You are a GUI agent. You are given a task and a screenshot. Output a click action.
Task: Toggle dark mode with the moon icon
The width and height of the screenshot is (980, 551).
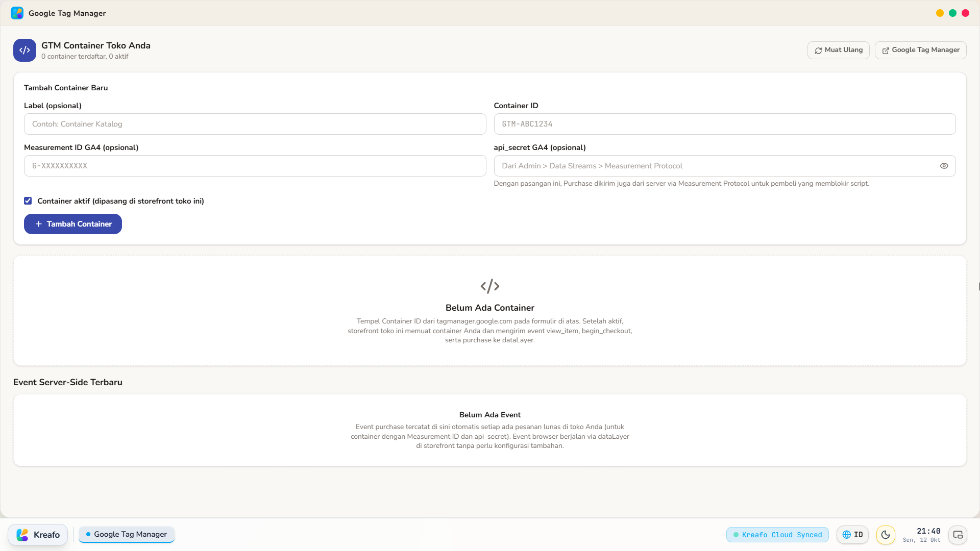click(x=886, y=535)
